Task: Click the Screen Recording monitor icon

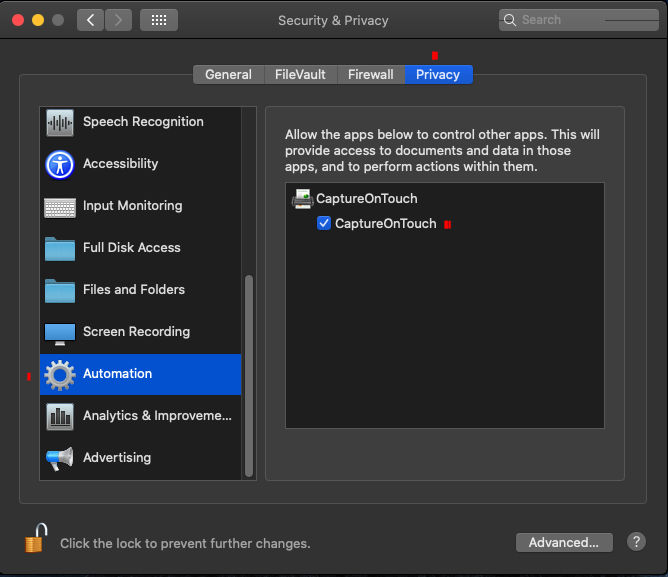Action: pos(60,332)
